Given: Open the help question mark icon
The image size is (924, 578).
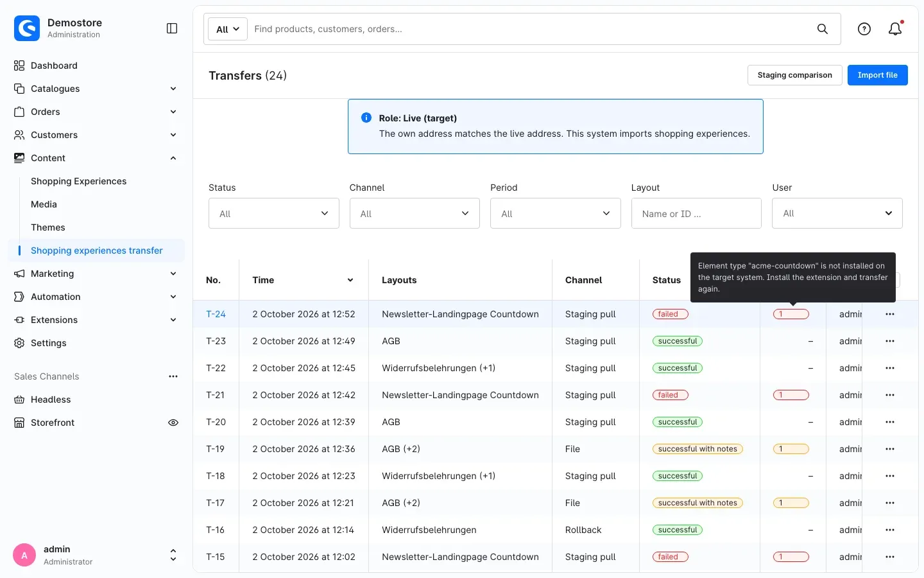Looking at the screenshot, I should (x=864, y=29).
